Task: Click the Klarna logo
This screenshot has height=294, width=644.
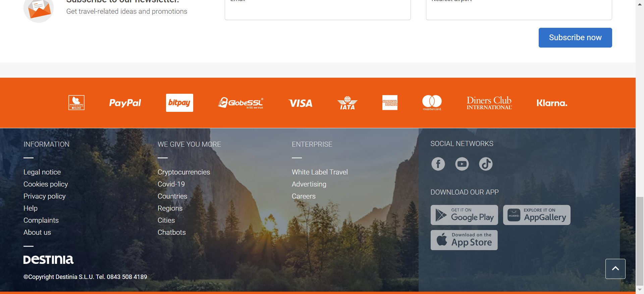Action: coord(552,103)
